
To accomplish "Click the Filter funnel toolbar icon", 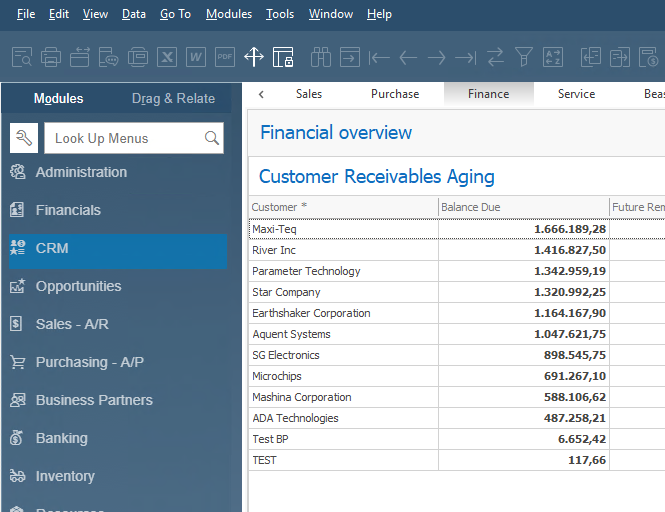I will click(524, 57).
